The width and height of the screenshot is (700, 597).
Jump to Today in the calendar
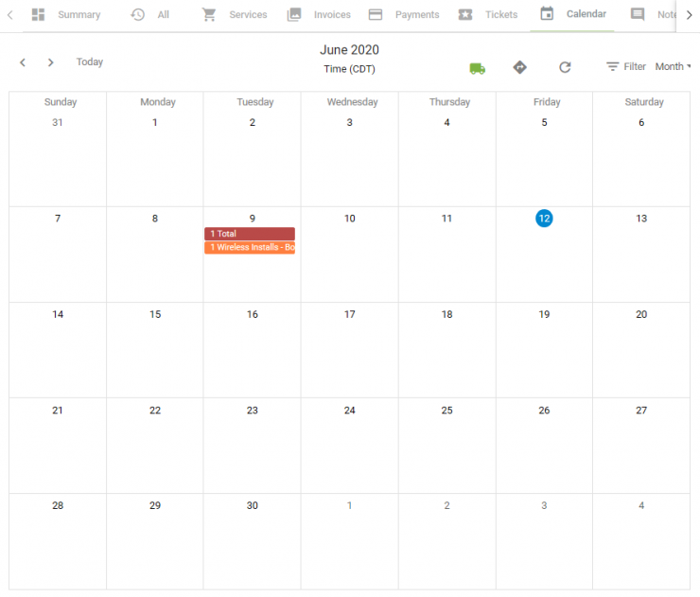(x=90, y=61)
